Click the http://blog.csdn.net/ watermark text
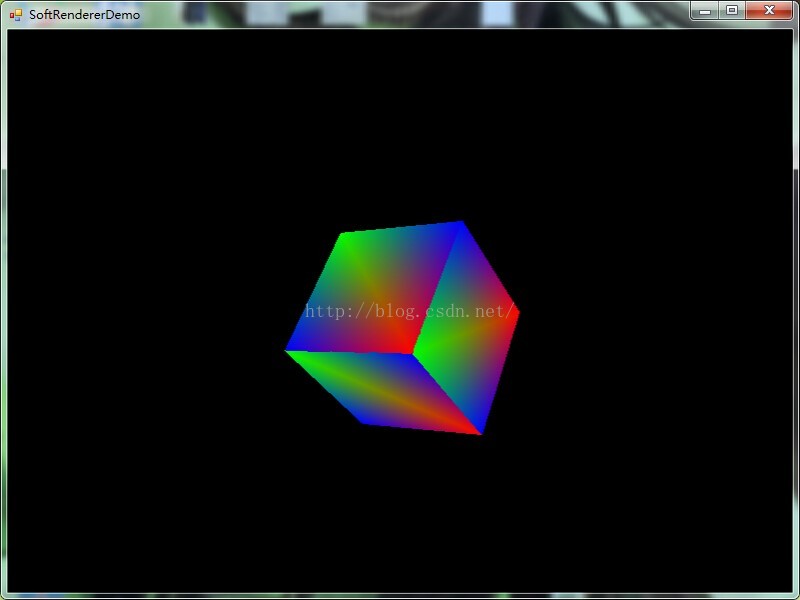Image resolution: width=800 pixels, height=600 pixels. 410,311
